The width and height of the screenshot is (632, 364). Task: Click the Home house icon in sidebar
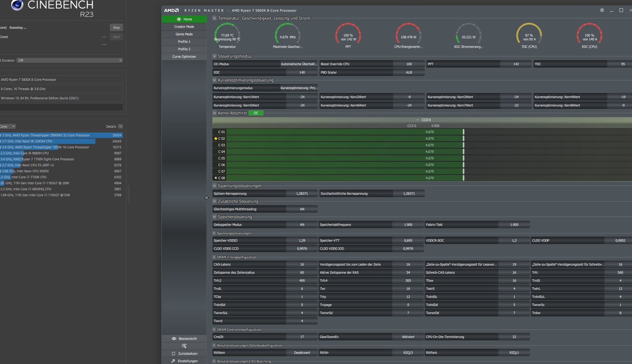179,19
